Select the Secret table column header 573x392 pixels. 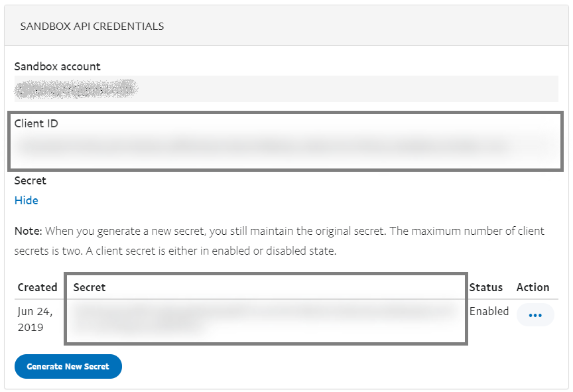[90, 287]
